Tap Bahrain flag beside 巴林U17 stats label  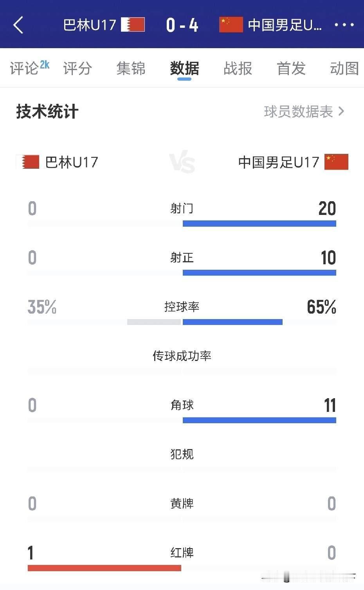28,162
